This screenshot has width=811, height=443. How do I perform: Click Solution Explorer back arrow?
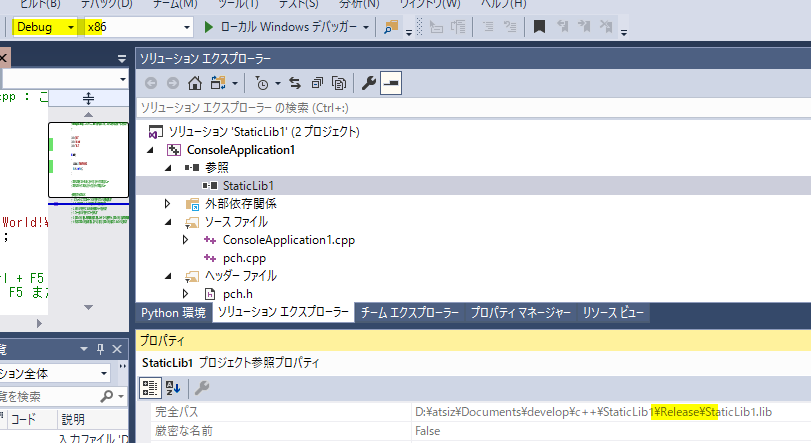click(x=151, y=83)
